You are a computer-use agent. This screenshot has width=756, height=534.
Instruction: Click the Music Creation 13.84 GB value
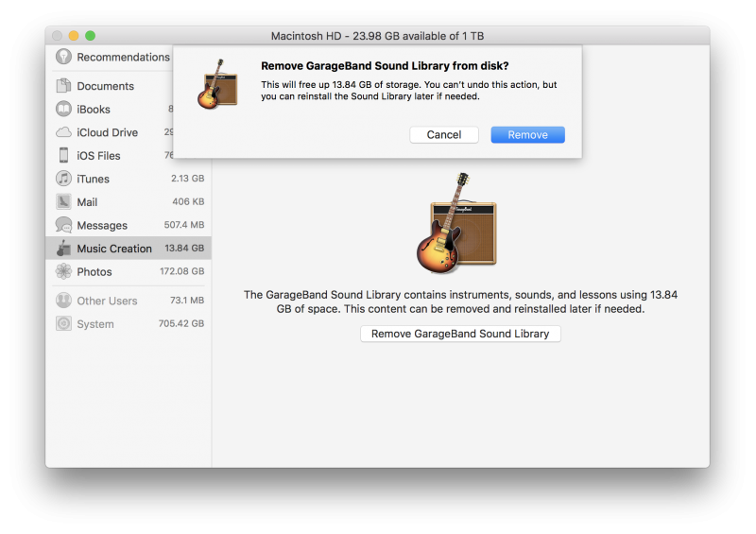pos(184,248)
